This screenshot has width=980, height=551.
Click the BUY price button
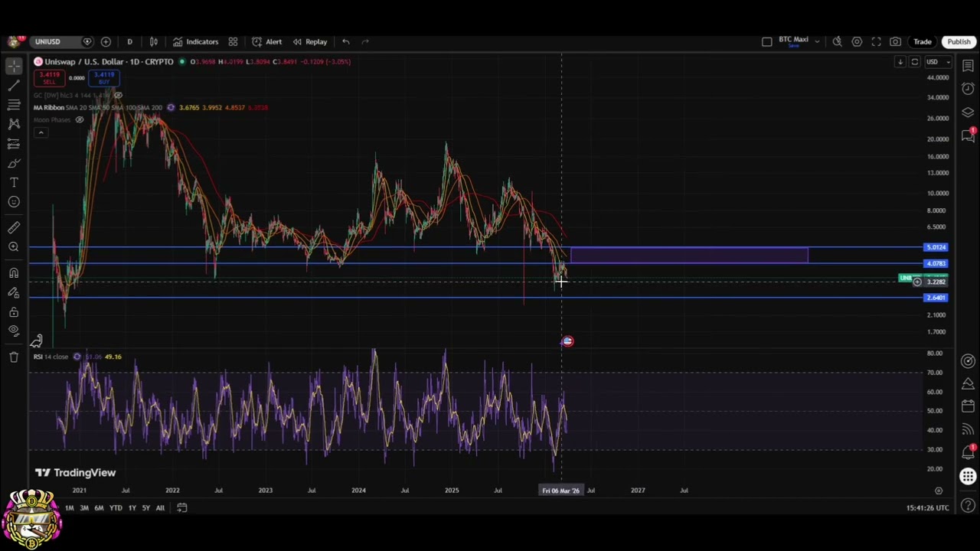pyautogui.click(x=103, y=78)
